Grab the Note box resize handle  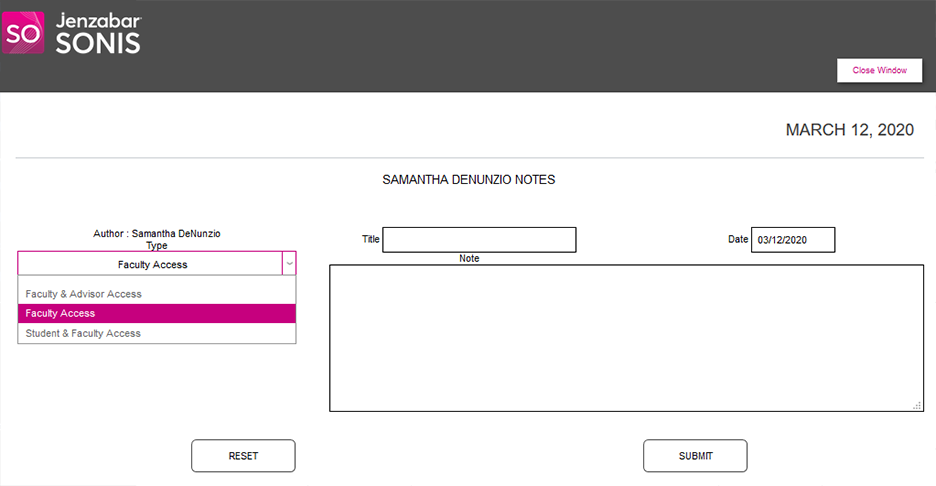[917, 405]
